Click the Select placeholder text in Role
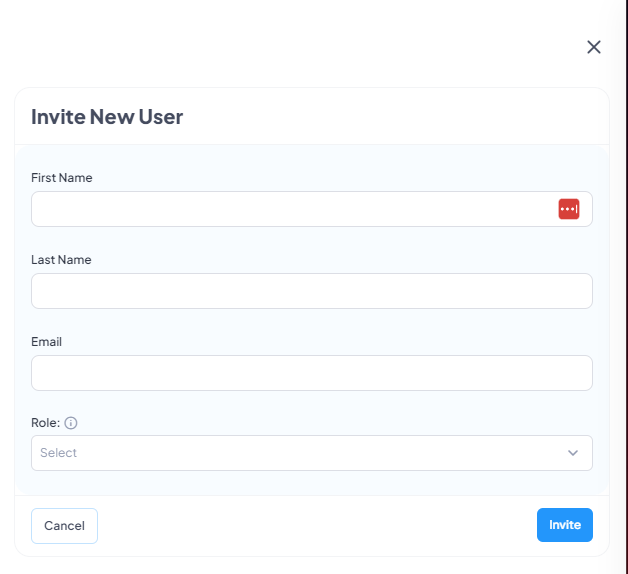 coord(58,453)
